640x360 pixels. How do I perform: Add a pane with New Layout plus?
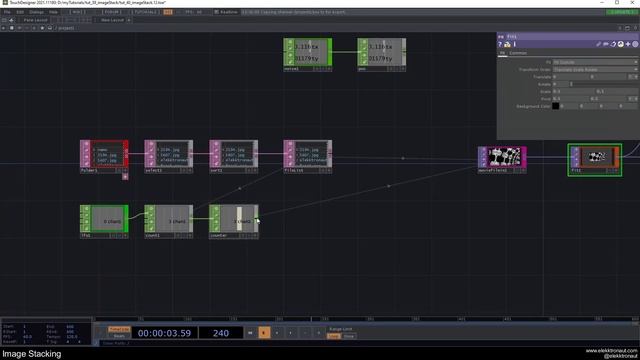pos(129,20)
